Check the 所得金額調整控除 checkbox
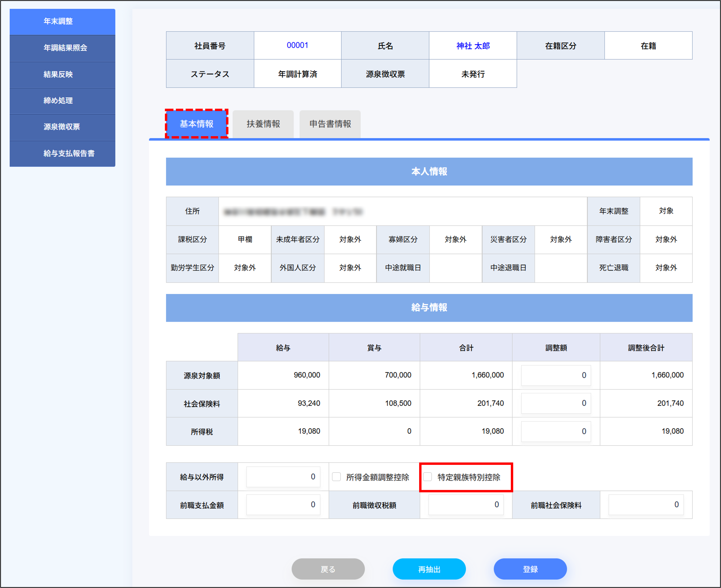The image size is (721, 588). pos(336,477)
